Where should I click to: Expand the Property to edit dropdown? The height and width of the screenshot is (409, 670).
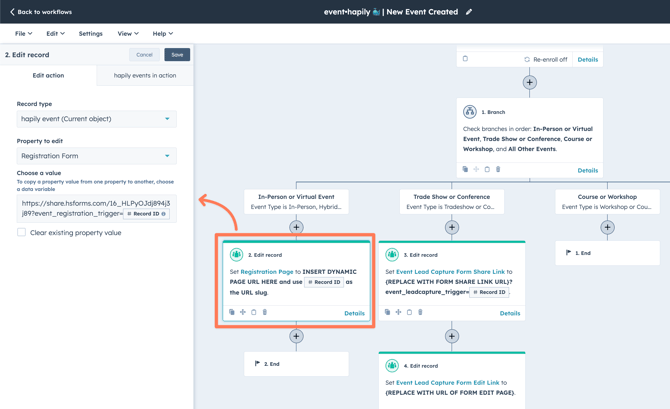(96, 156)
